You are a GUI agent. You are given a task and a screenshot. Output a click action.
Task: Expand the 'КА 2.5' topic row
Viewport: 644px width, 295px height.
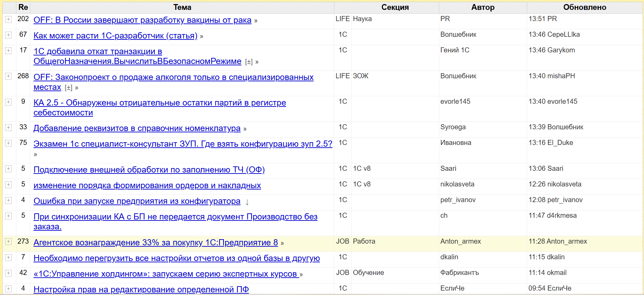tap(9, 102)
